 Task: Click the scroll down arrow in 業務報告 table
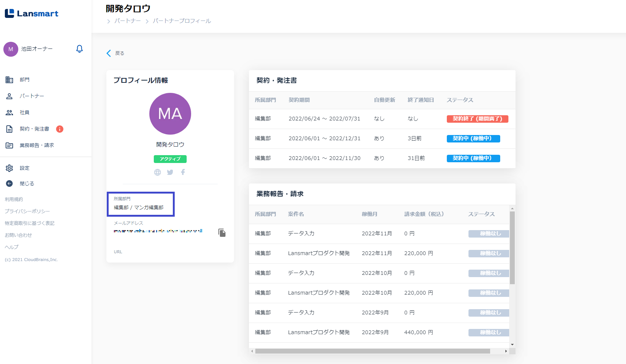512,345
